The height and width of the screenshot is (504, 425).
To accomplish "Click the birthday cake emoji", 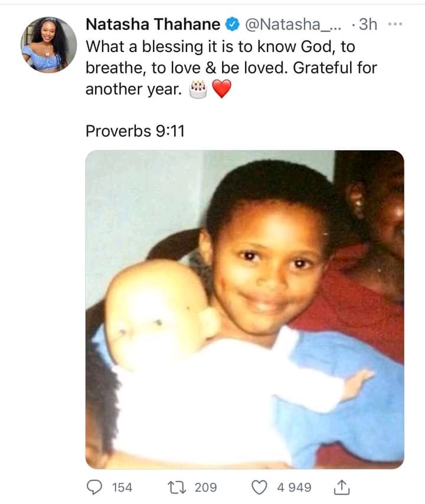I will 198,89.
